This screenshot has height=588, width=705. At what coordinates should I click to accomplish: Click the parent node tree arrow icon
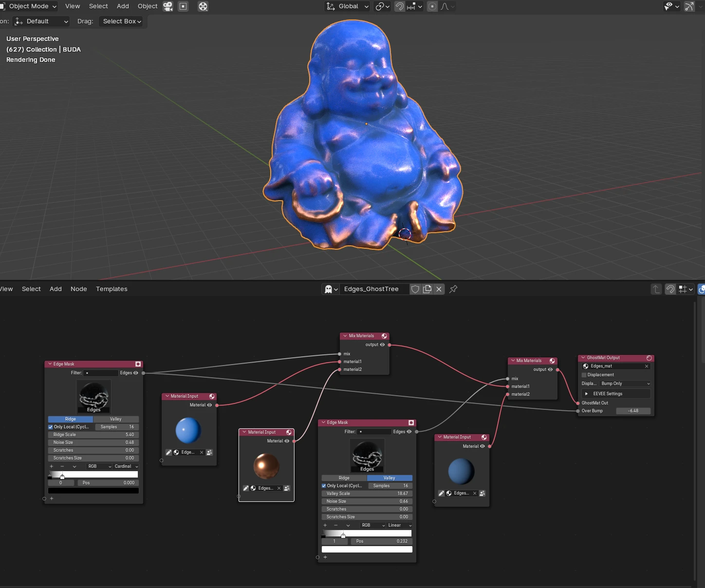pyautogui.click(x=656, y=289)
